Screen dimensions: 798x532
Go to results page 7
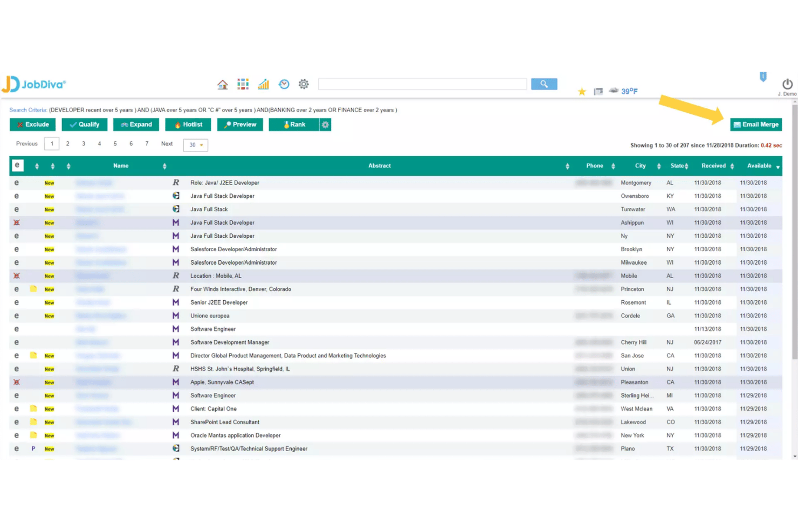click(x=147, y=144)
